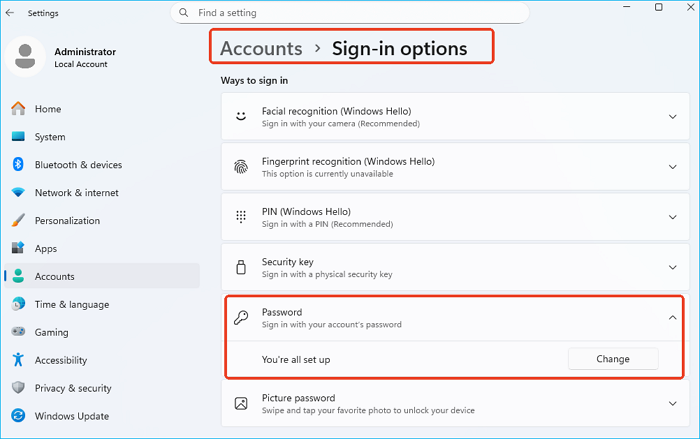Open Windows Update label
Image resolution: width=700 pixels, height=439 pixels.
(x=72, y=416)
